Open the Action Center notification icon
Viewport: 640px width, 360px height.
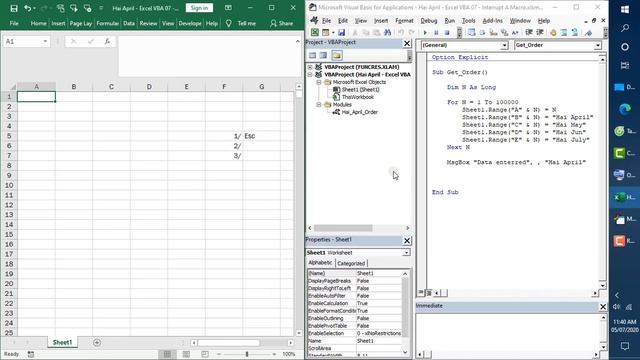[624, 346]
